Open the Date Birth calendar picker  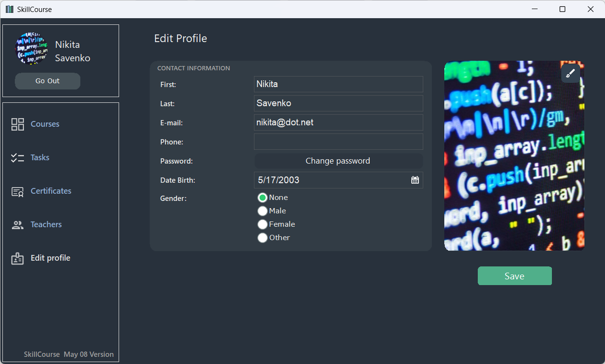pos(415,180)
